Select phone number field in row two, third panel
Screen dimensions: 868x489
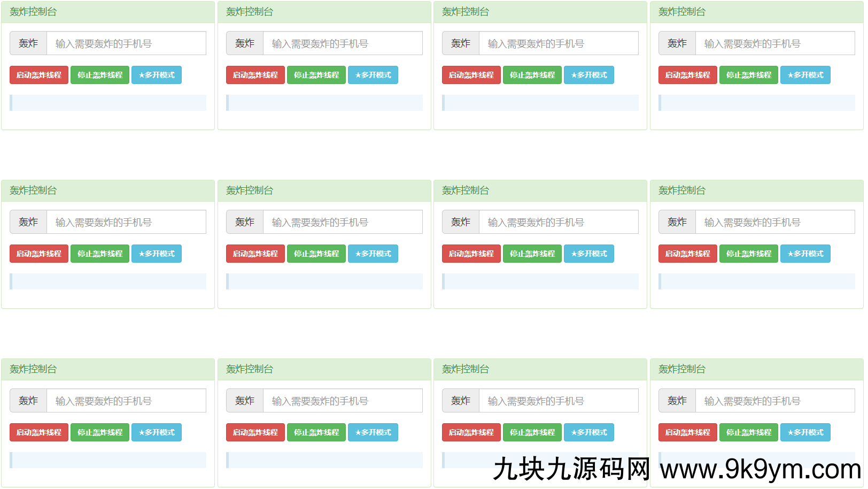(x=558, y=222)
